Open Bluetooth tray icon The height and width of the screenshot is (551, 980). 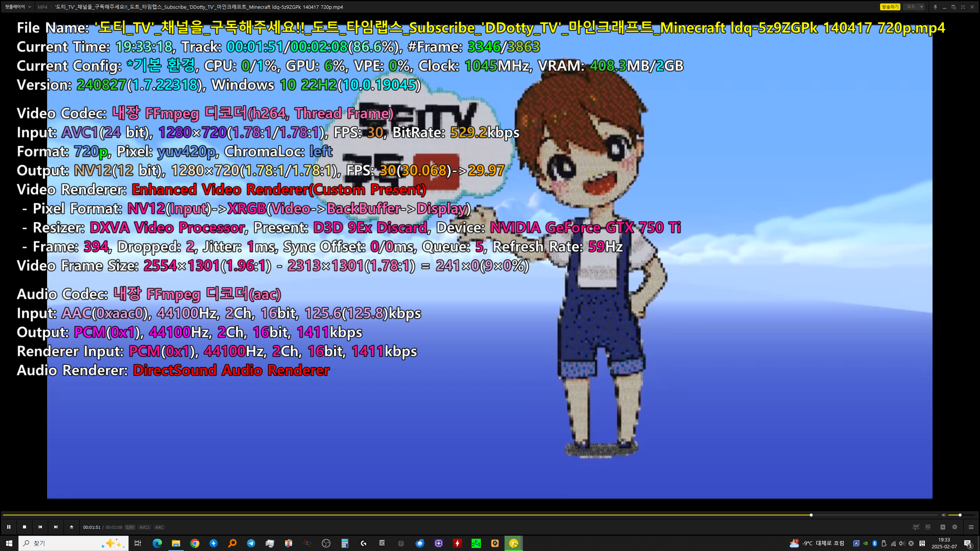click(875, 543)
